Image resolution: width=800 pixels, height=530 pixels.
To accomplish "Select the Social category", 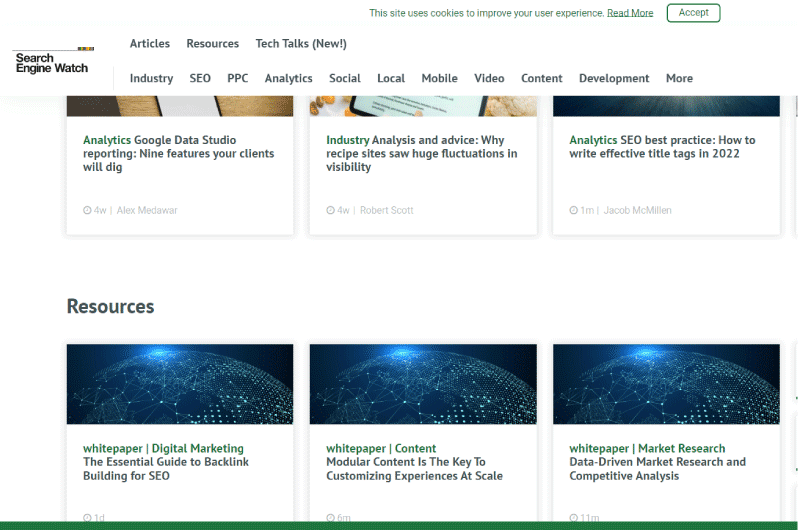I will point(344,79).
